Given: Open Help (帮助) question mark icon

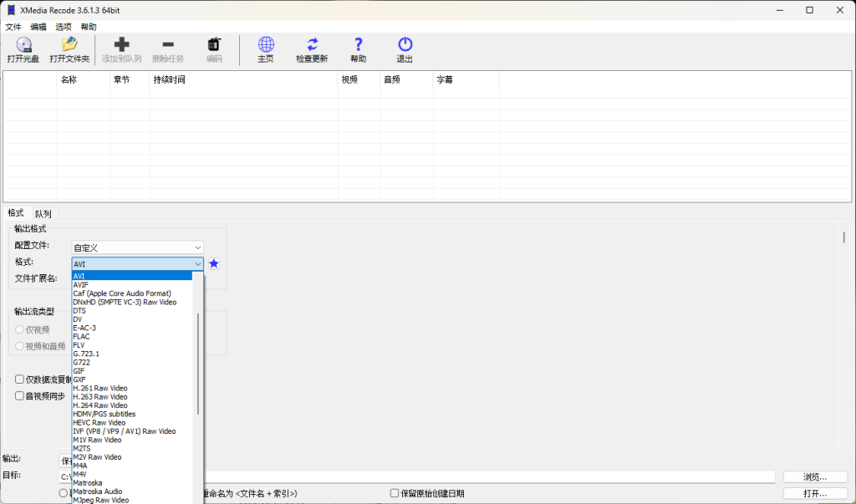Looking at the screenshot, I should (x=358, y=45).
